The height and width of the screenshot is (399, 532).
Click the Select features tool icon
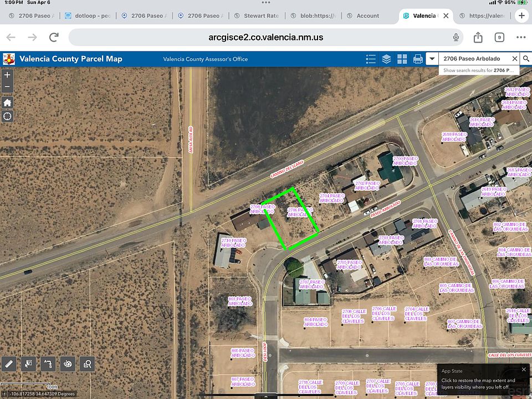(28, 364)
